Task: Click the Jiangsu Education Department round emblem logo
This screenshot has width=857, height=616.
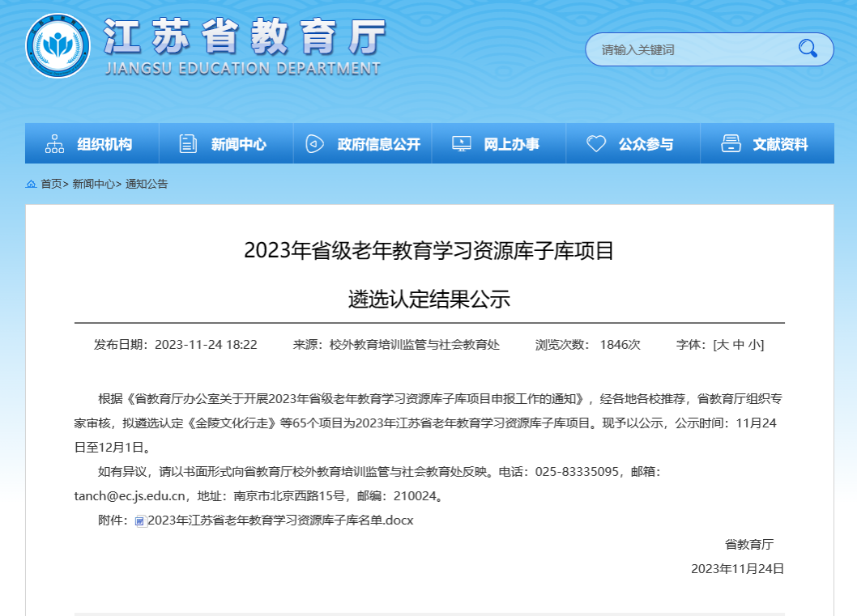Action: pyautogui.click(x=58, y=46)
